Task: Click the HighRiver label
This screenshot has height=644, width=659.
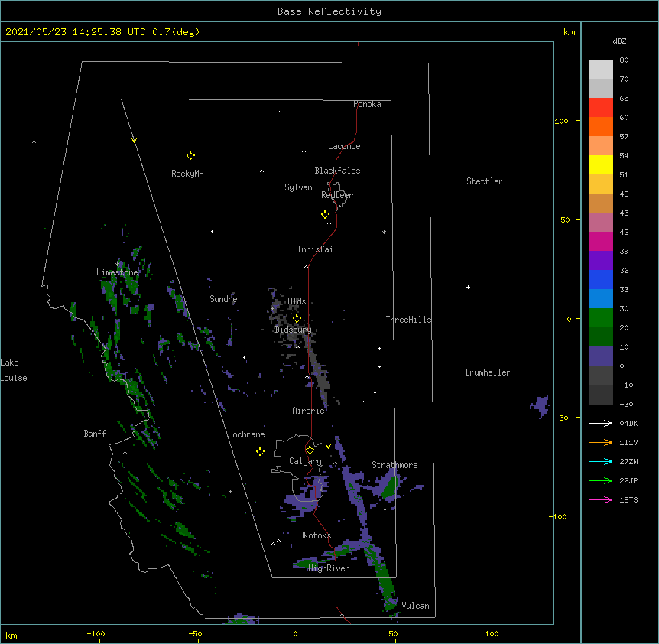Action: (x=329, y=568)
